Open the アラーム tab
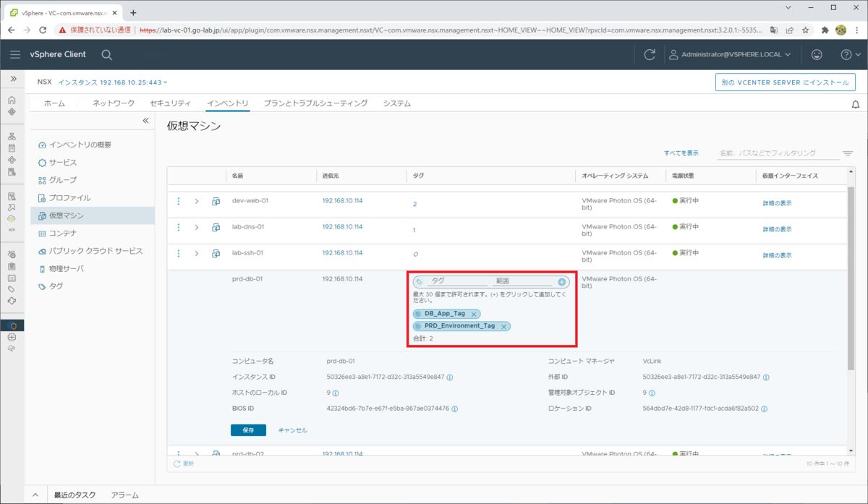This screenshot has height=504, width=868. click(124, 495)
